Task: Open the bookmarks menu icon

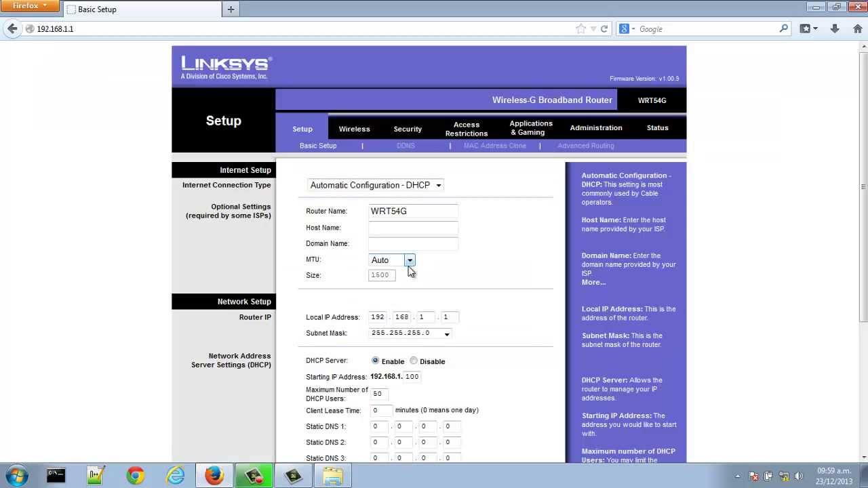Action: (x=808, y=29)
